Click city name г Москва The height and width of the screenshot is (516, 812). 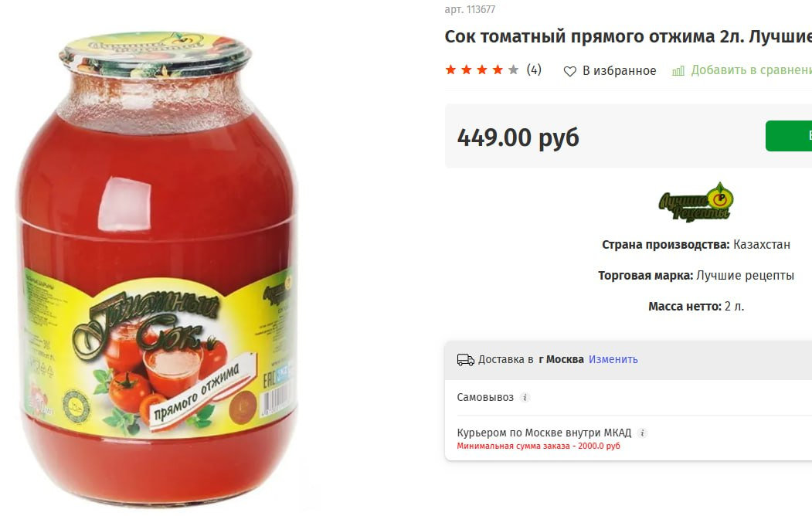pyautogui.click(x=561, y=359)
